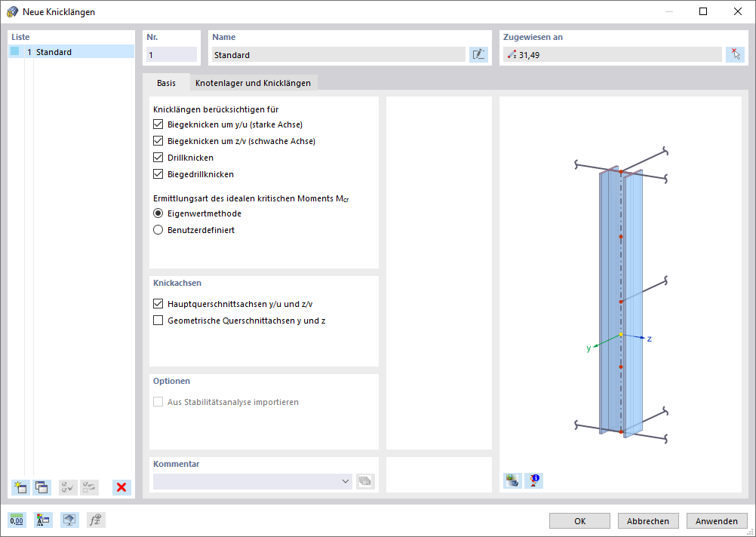Screen dimensions: 756x537
Task: Click the edit name icon beside Standard
Action: click(x=478, y=55)
